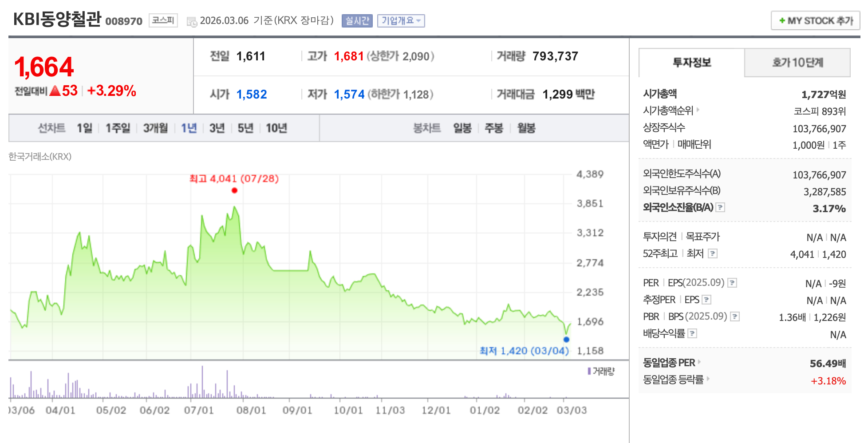Click the change rate +3.29%
The height and width of the screenshot is (443, 868).
point(111,91)
